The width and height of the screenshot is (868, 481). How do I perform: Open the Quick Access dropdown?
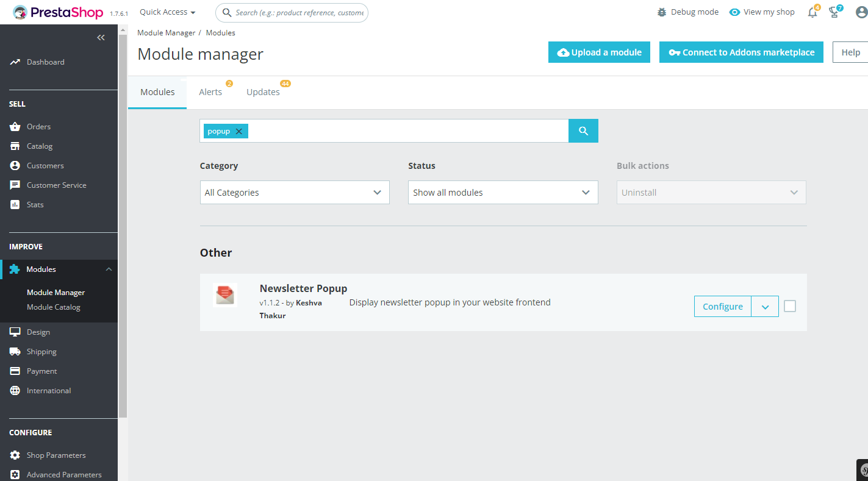168,12
